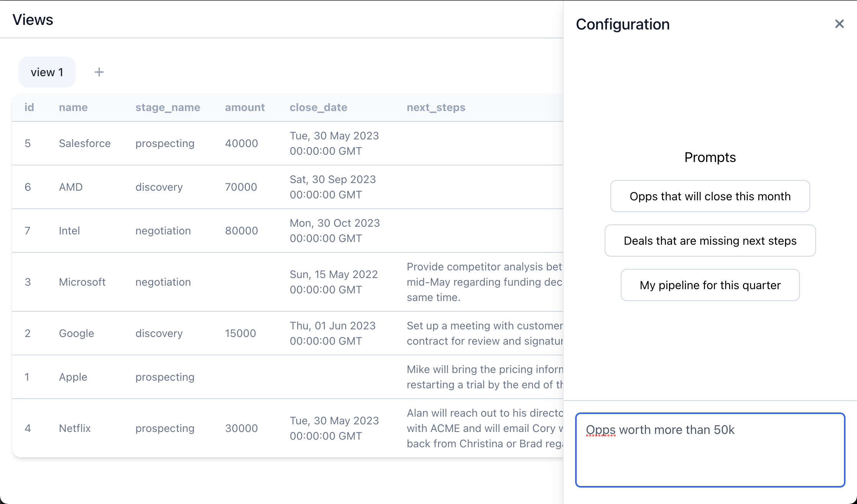Select the view 1 tab
The width and height of the screenshot is (857, 504).
[47, 72]
